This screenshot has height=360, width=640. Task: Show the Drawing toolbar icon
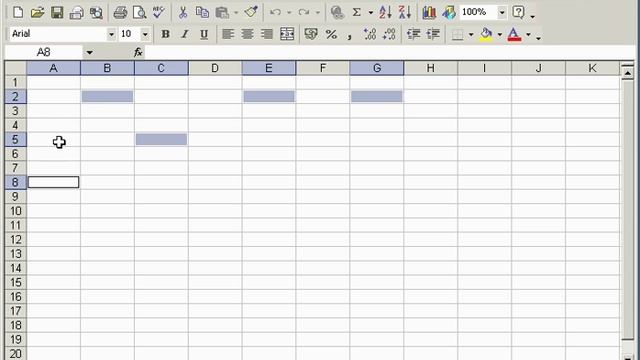[449, 13]
